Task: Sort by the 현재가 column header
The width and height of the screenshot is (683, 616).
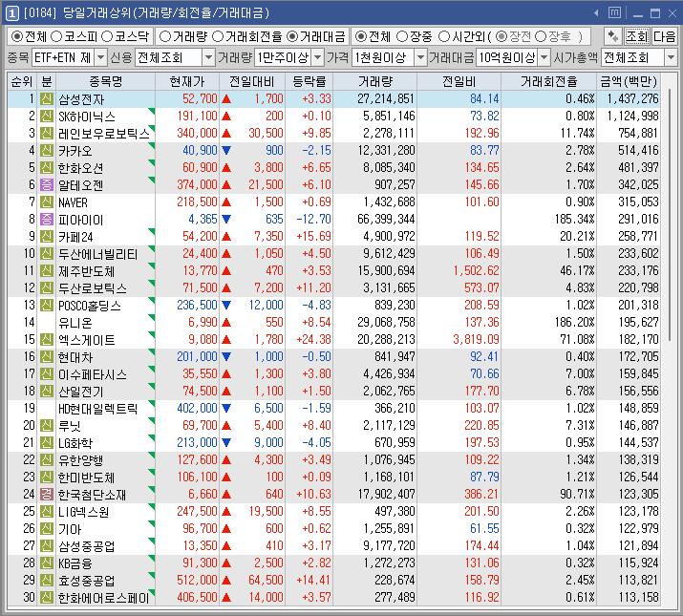Action: click(x=187, y=81)
